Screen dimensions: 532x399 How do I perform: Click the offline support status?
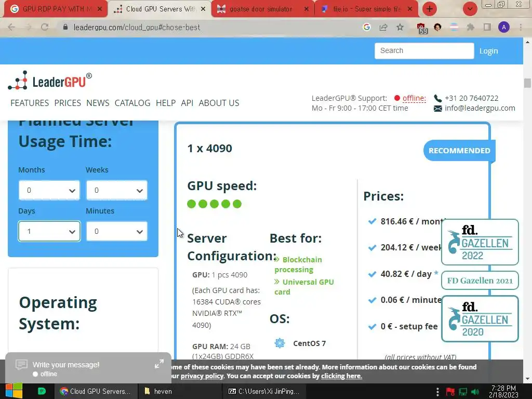click(x=414, y=98)
